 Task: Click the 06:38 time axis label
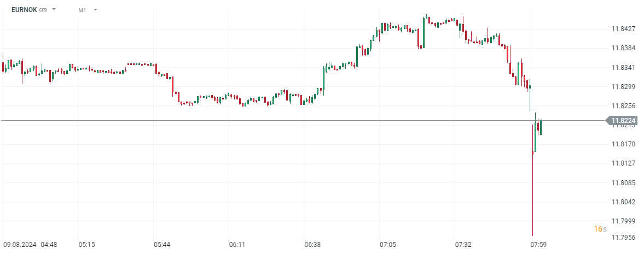pos(312,244)
